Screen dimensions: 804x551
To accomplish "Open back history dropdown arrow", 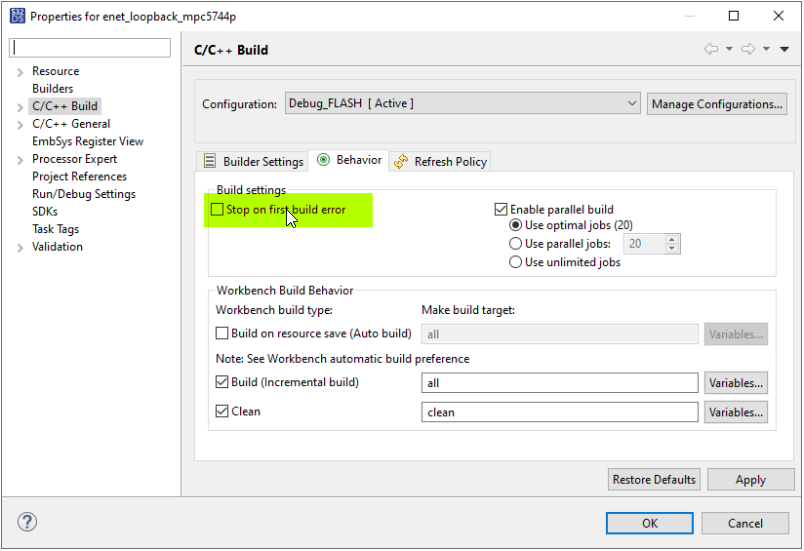I will [x=729, y=49].
